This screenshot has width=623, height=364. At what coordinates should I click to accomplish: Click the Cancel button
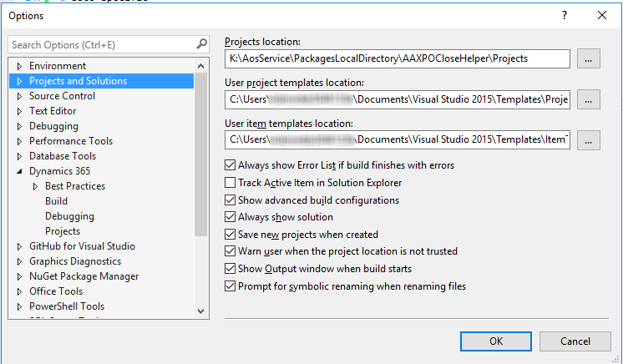[x=575, y=341]
